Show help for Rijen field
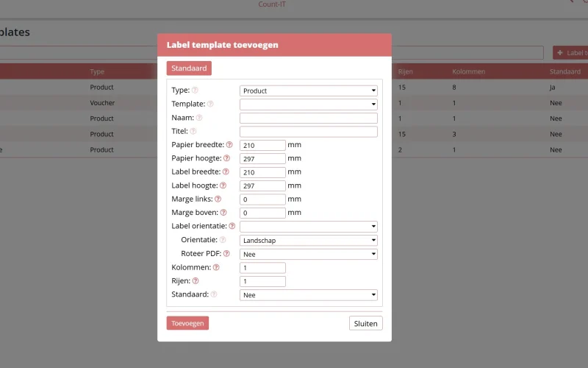588x368 pixels. coord(196,281)
